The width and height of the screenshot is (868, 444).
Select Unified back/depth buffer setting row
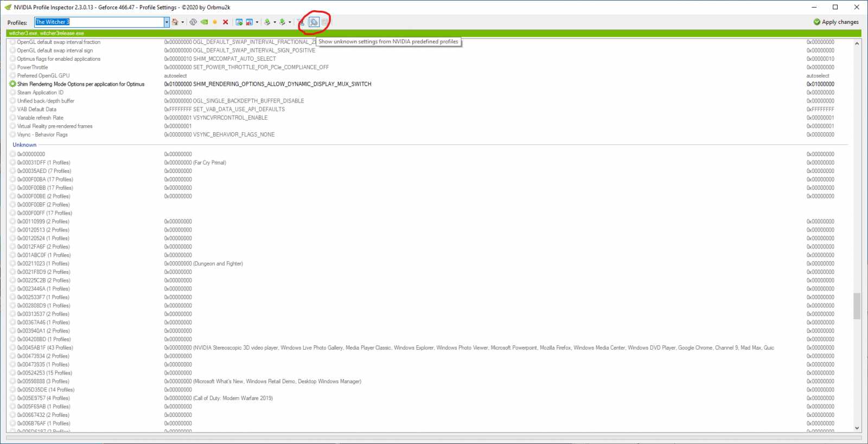pos(429,101)
